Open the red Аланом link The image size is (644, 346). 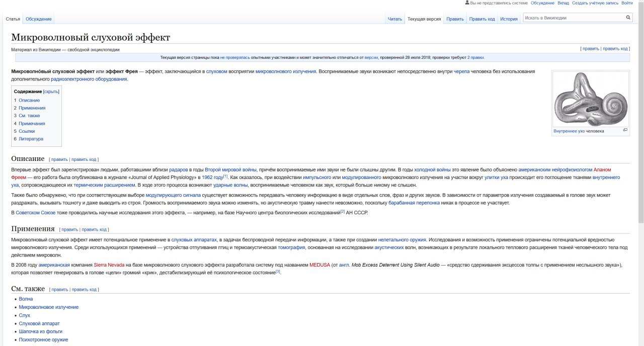(x=602, y=170)
